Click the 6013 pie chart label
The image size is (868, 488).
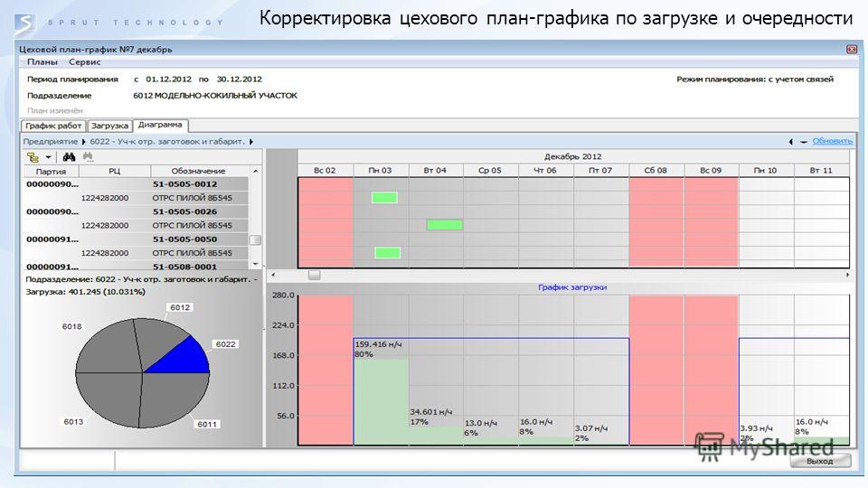73,422
